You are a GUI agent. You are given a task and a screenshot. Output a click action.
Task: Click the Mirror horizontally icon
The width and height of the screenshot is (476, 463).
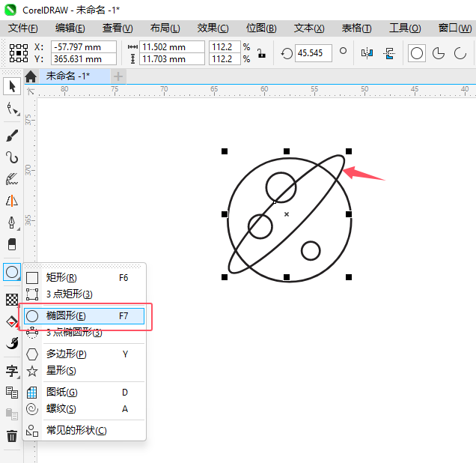(x=367, y=53)
